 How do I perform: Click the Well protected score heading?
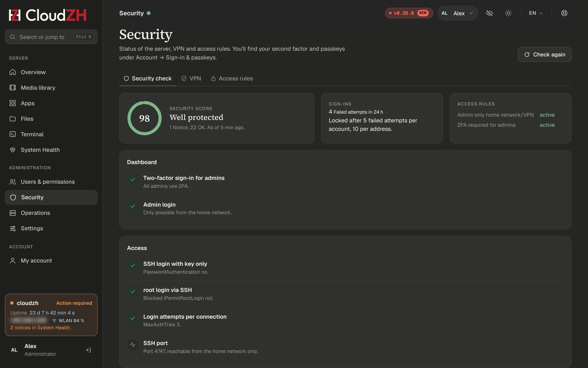click(196, 117)
